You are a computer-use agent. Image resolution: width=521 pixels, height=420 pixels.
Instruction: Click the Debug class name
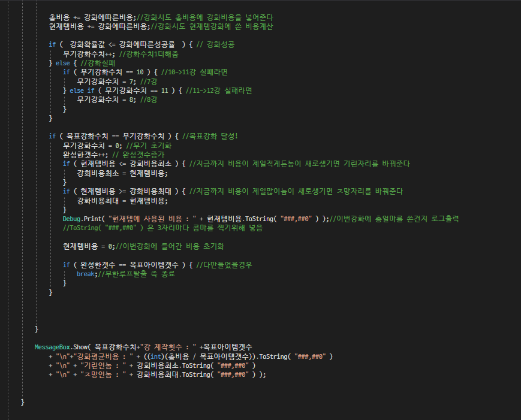(72, 219)
